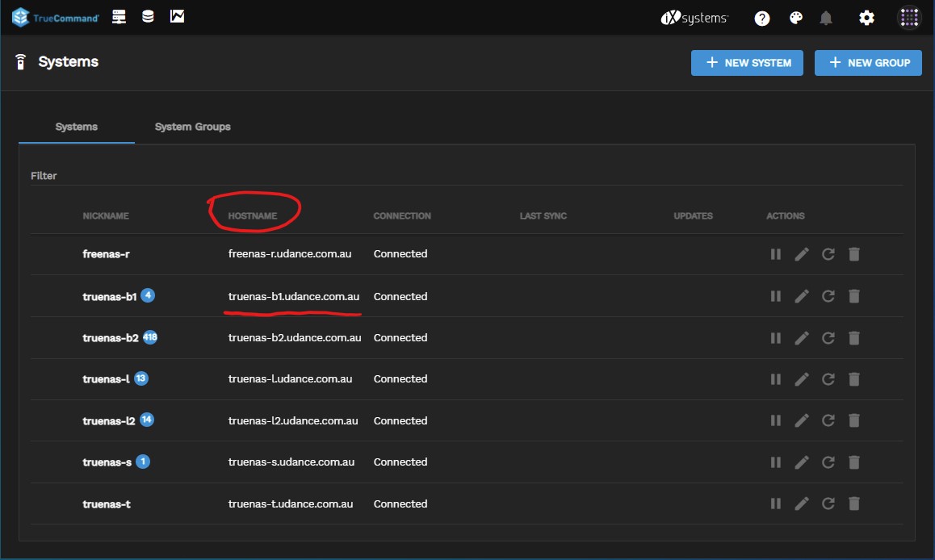Click the NEW GROUP button

tap(868, 63)
